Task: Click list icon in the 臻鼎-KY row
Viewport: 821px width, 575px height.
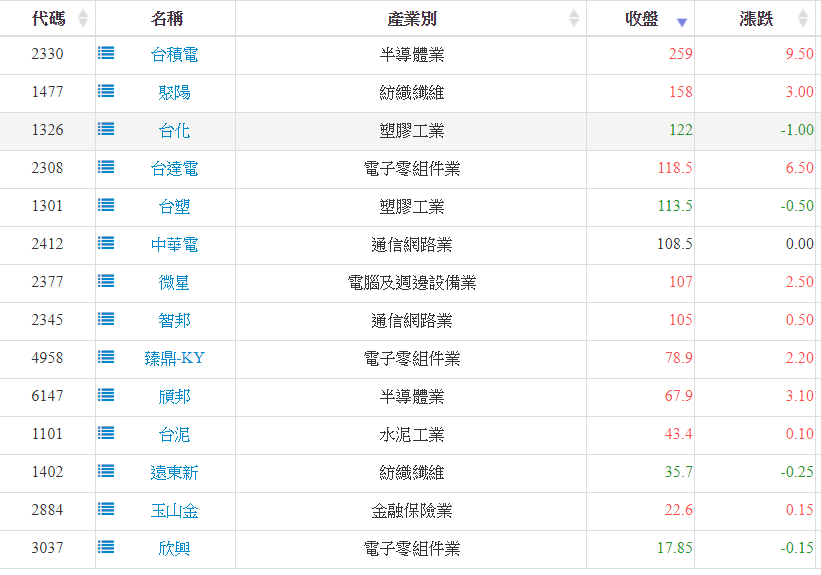Action: [106, 358]
